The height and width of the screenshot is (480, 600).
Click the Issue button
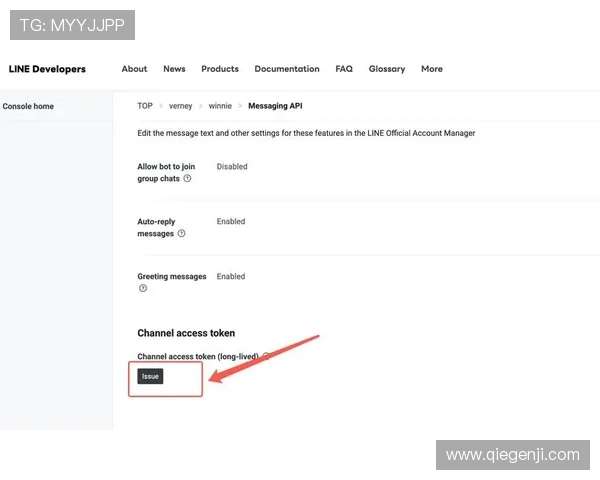(x=150, y=376)
